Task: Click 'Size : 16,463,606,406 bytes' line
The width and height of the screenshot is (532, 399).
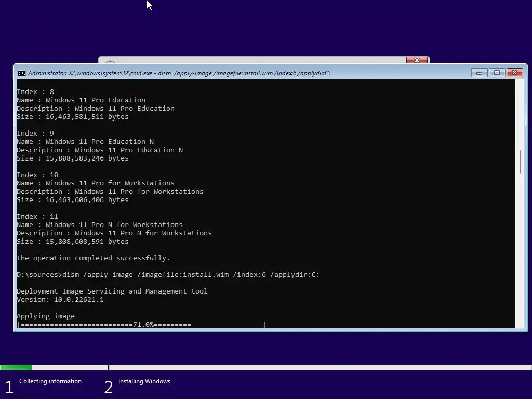Action: 73,200
